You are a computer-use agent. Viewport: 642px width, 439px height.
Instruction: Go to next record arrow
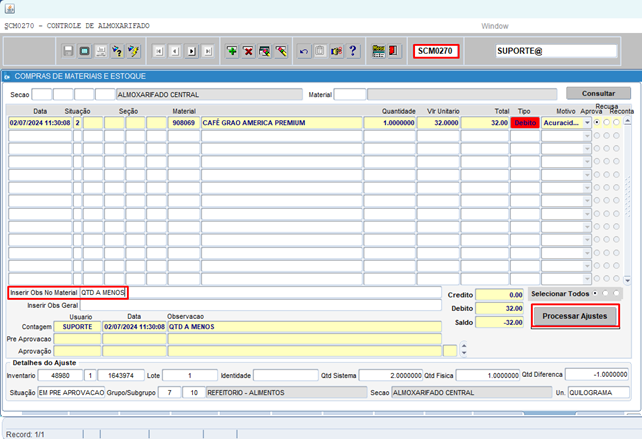pyautogui.click(x=192, y=51)
